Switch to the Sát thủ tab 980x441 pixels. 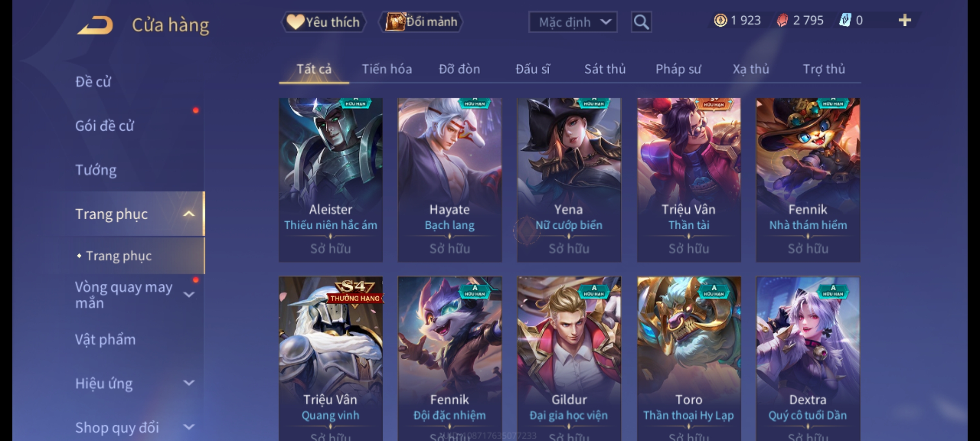click(x=605, y=69)
